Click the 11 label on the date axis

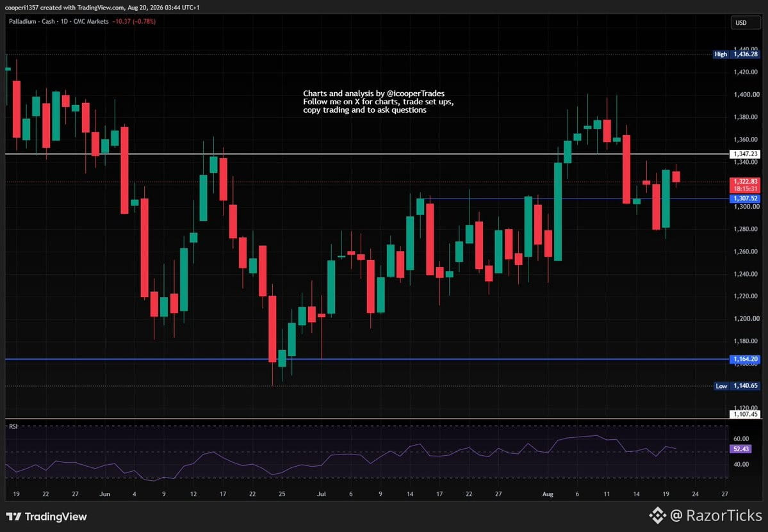(607, 494)
